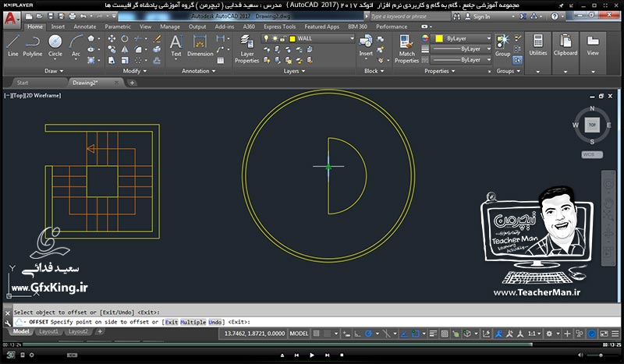Image resolution: width=624 pixels, height=364 pixels.
Task: Open a new drawing tab with plus button
Action: click(132, 83)
